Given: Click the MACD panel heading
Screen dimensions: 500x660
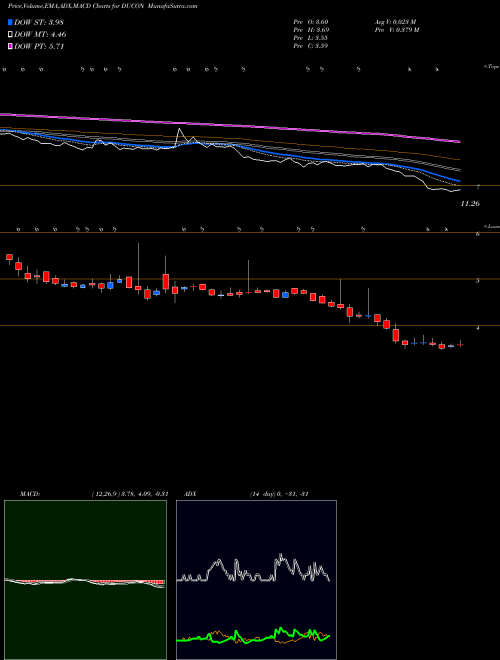Looking at the screenshot, I should [x=30, y=494].
